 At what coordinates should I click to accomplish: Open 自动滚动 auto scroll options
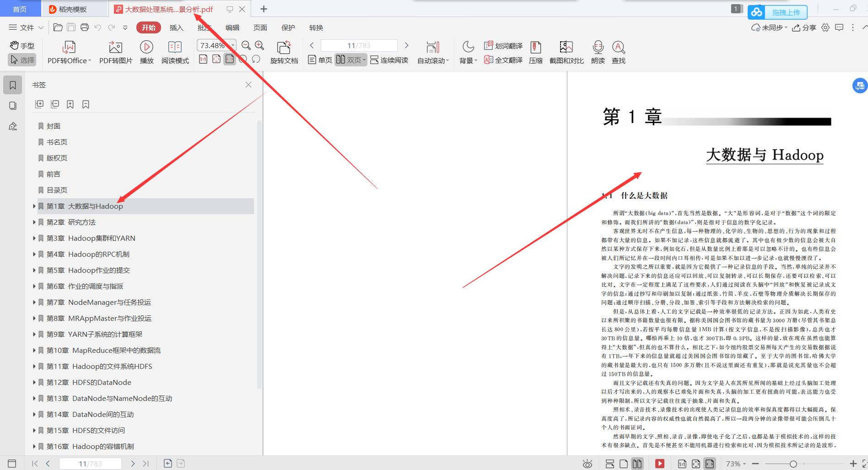433,53
